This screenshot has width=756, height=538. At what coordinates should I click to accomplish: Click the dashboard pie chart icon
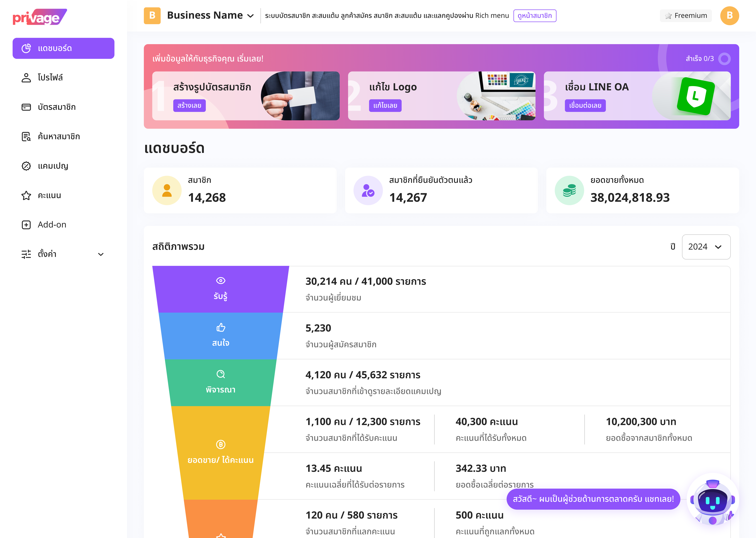point(26,48)
